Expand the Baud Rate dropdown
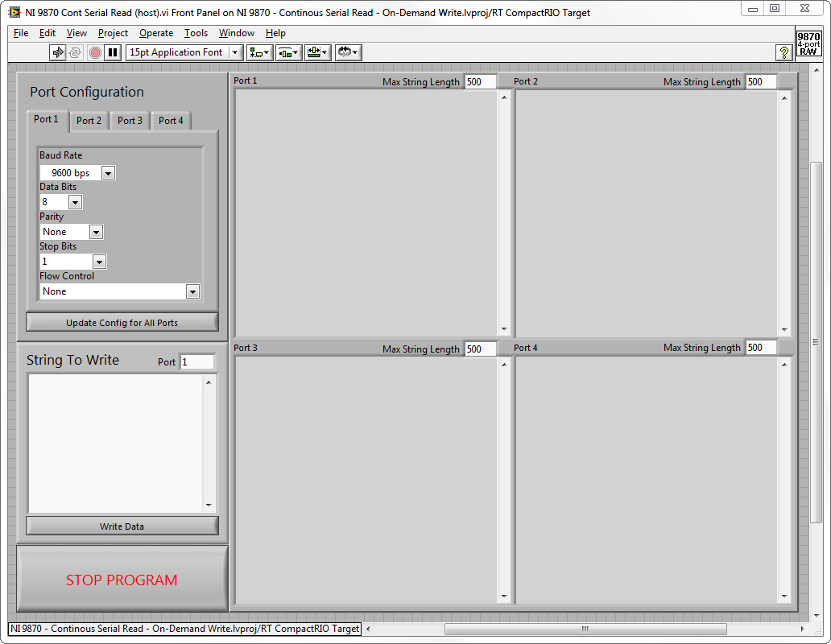Viewport: 831px width, 644px height. point(108,173)
